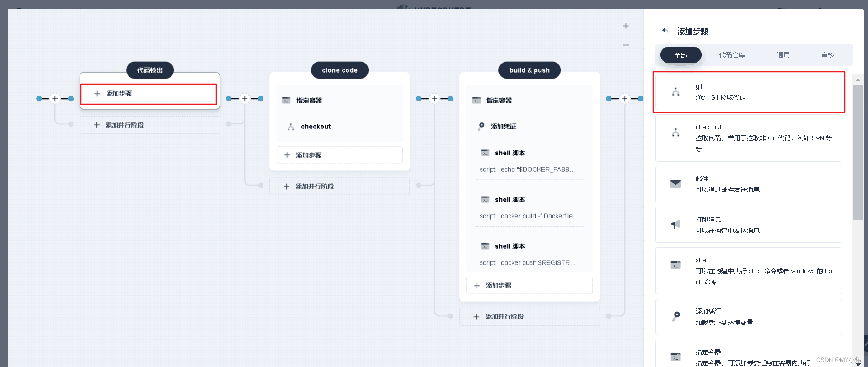Insert stage before 代码检出 via plus connector
Viewport: 868px width, 367px height.
click(55, 98)
